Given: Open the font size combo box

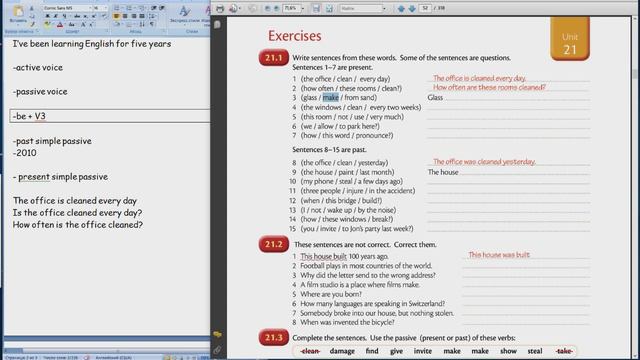Looking at the screenshot, I should coord(100,8).
